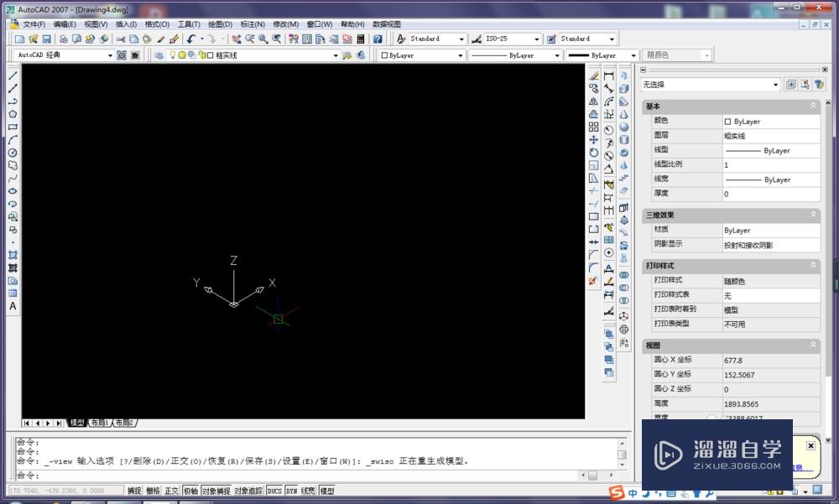Click the 线宽 lineweight status button
Image resolution: width=839 pixels, height=504 pixels.
309,491
